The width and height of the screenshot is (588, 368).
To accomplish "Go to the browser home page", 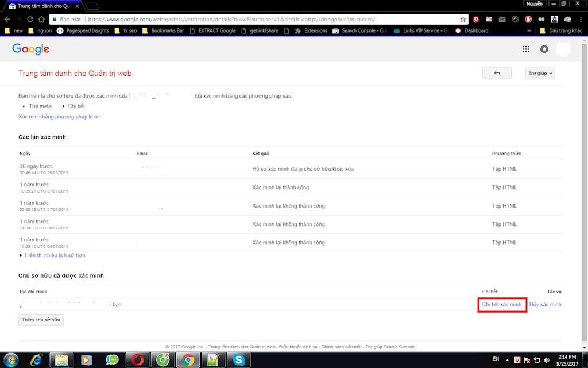I will 41,19.
